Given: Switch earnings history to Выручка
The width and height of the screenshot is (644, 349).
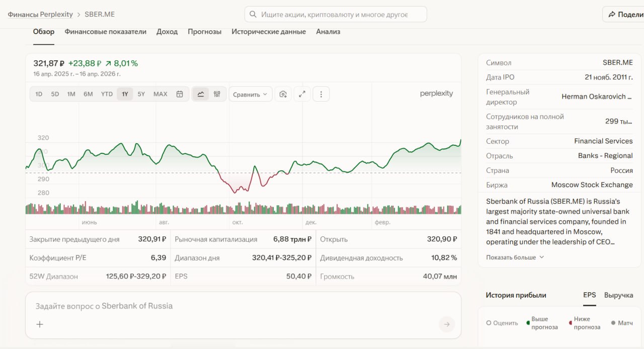Looking at the screenshot, I should pyautogui.click(x=618, y=295).
